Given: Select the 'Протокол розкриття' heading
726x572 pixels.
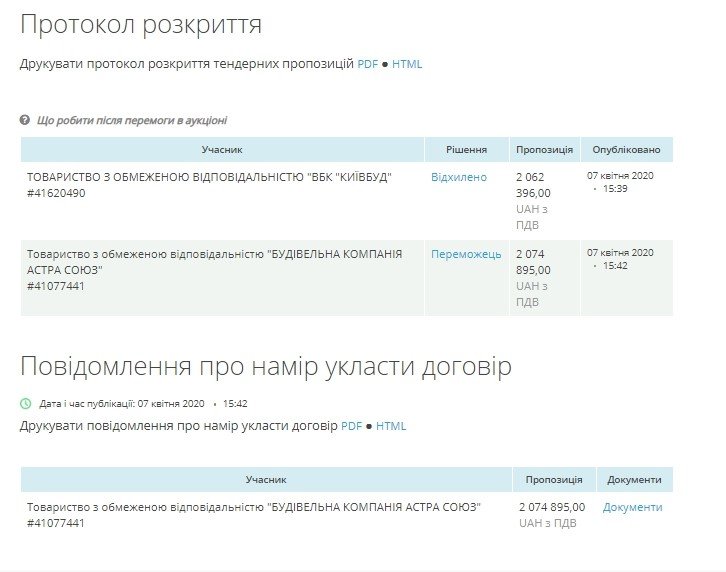Looking at the screenshot, I should pyautogui.click(x=141, y=25).
